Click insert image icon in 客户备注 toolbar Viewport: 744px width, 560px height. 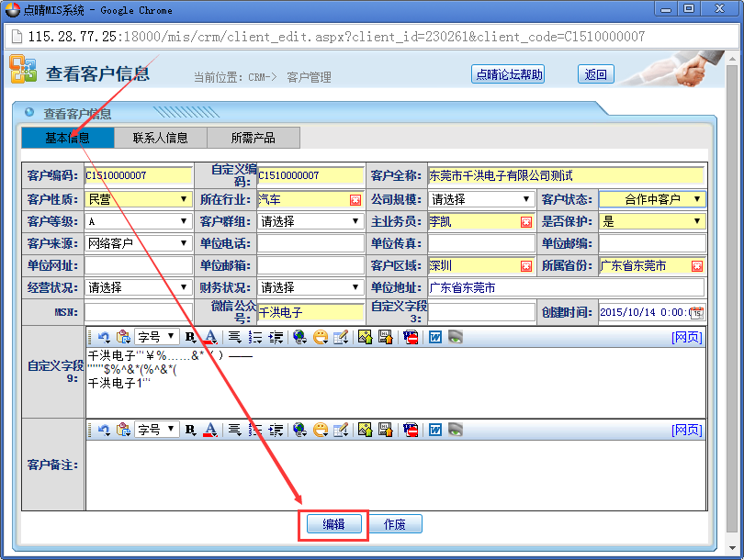365,430
